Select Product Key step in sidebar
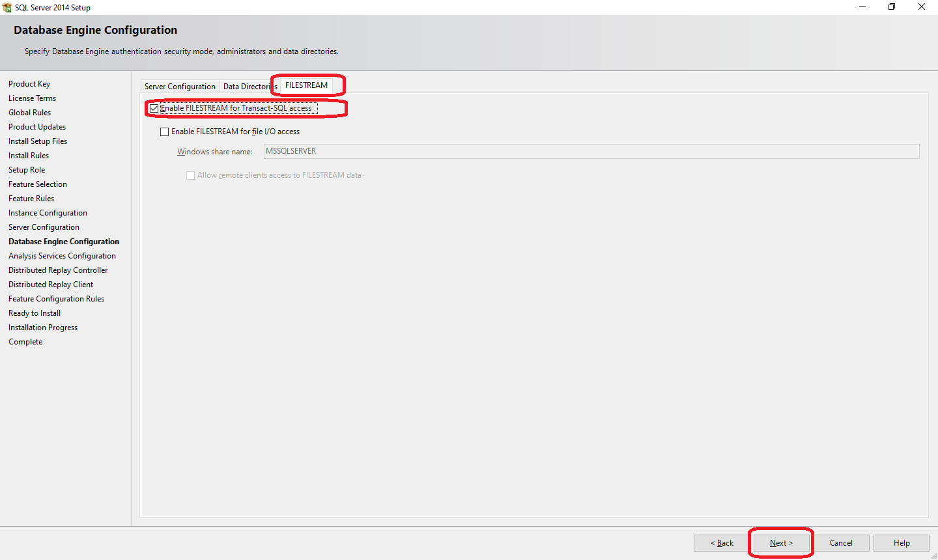This screenshot has width=938, height=560. pyautogui.click(x=29, y=84)
